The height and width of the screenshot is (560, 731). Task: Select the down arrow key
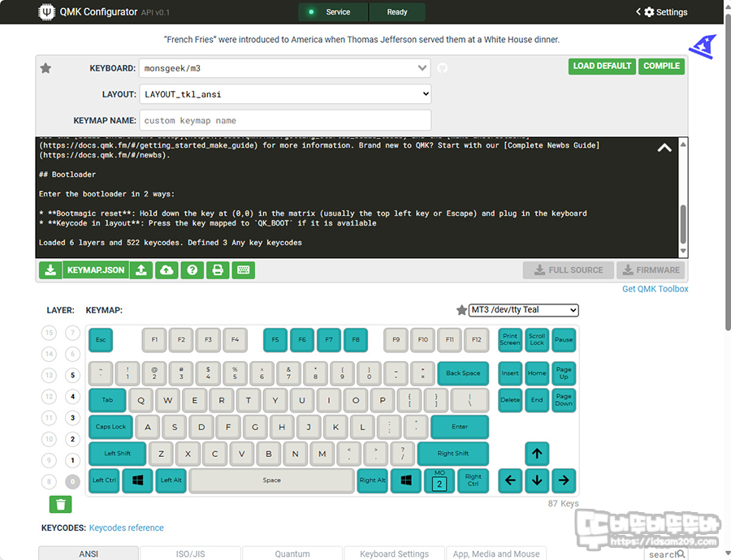tap(537, 480)
